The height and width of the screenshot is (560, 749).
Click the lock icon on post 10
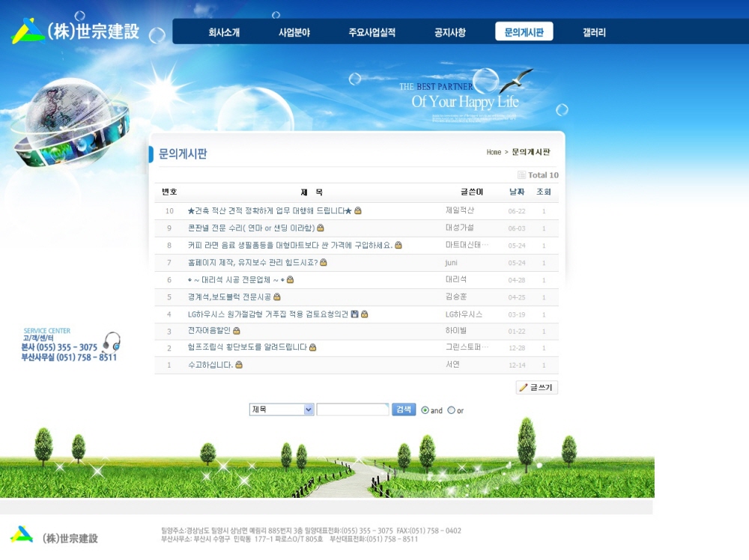358,211
